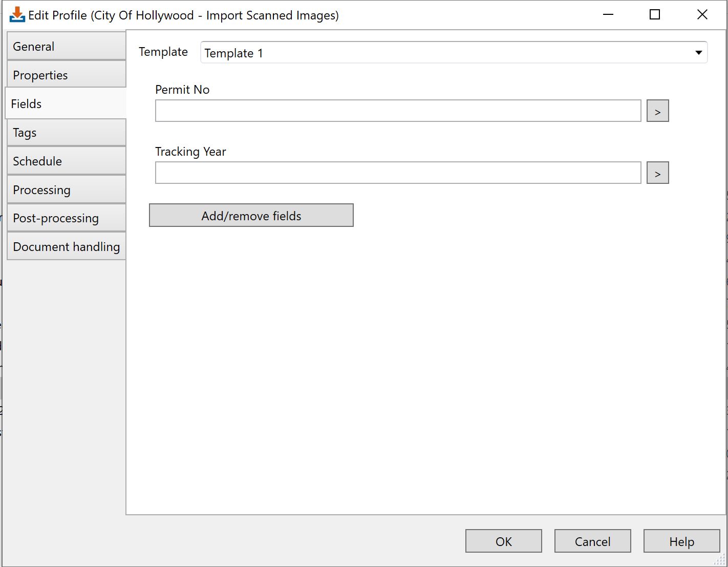728x567 pixels.
Task: Switch to the General tab
Action: pyautogui.click(x=66, y=47)
